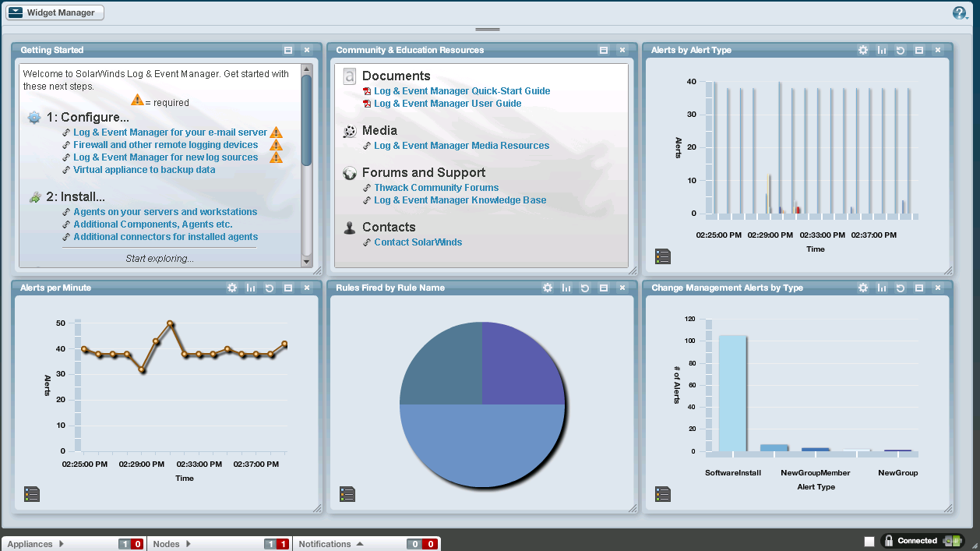The height and width of the screenshot is (551, 980).
Task: Click the red count badge next to Notifications
Action: [429, 544]
